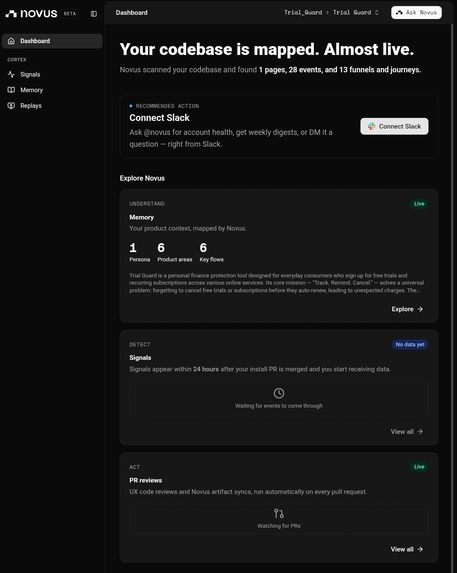Open the Dashboard sidebar item

[x=52, y=41]
